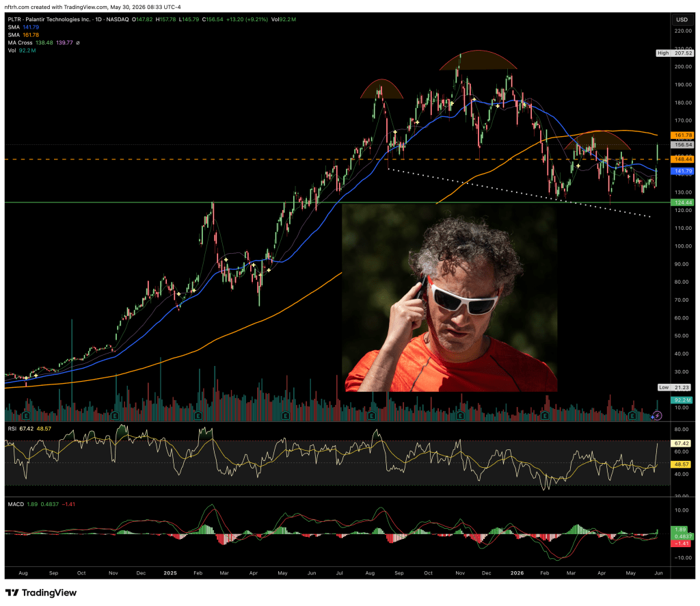
Task: Click the 2025 label on time axis
Action: point(170,573)
